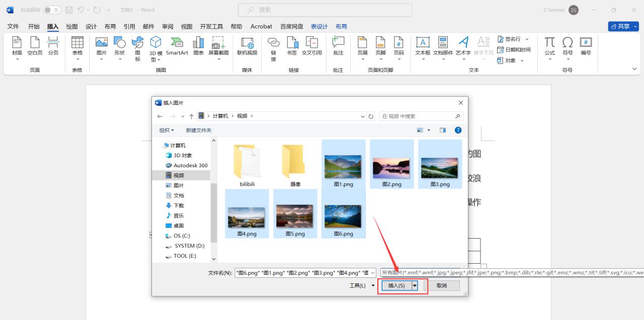Click the Cover Page (封面) icon
This screenshot has width=644, height=320.
click(17, 46)
